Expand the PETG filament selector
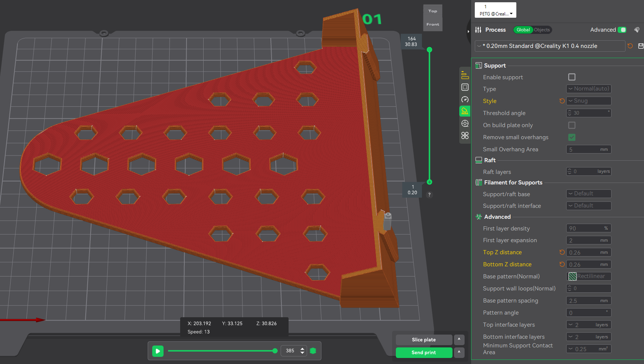This screenshot has height=364, width=644. [x=496, y=10]
